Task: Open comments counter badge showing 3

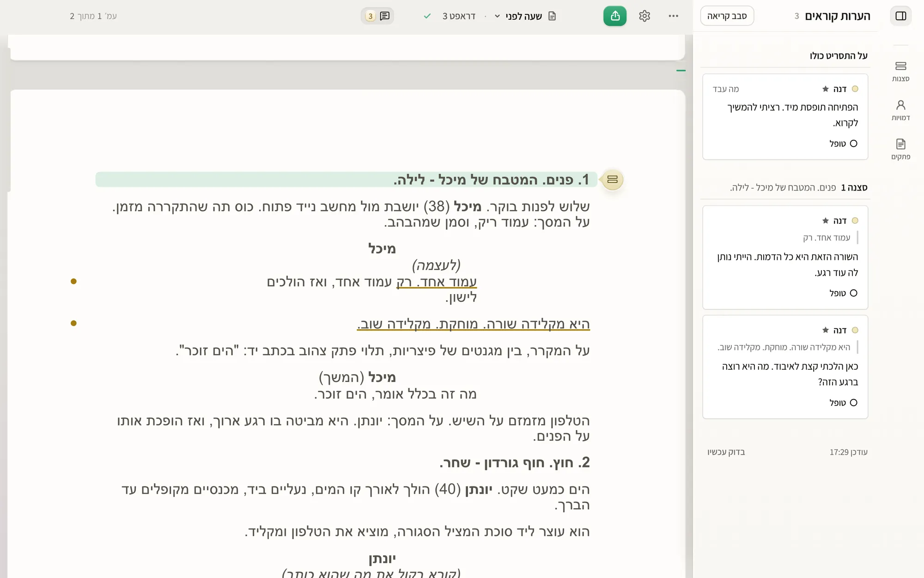Action: [x=377, y=16]
